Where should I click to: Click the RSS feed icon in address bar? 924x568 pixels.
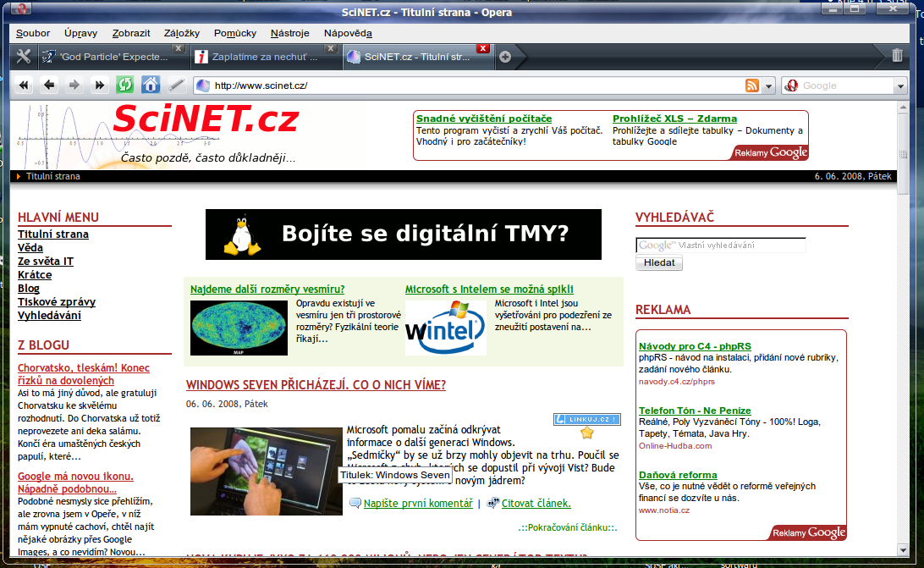click(x=752, y=85)
